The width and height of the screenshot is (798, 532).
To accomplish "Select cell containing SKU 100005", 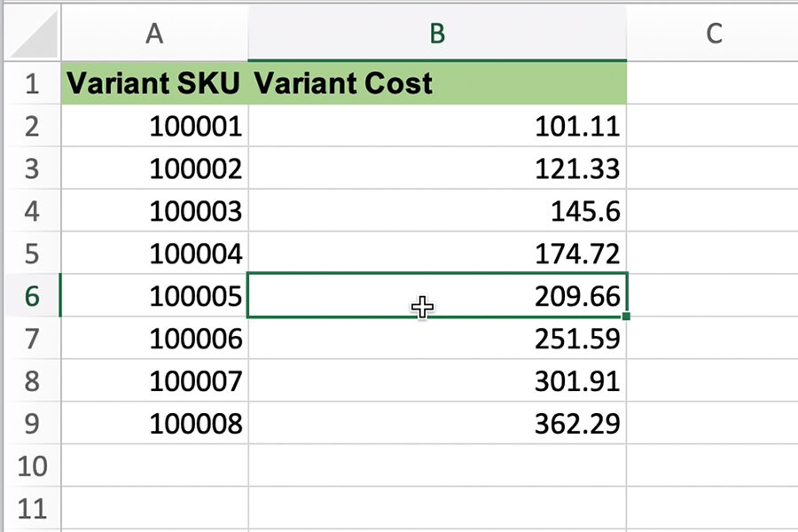I will click(x=154, y=296).
